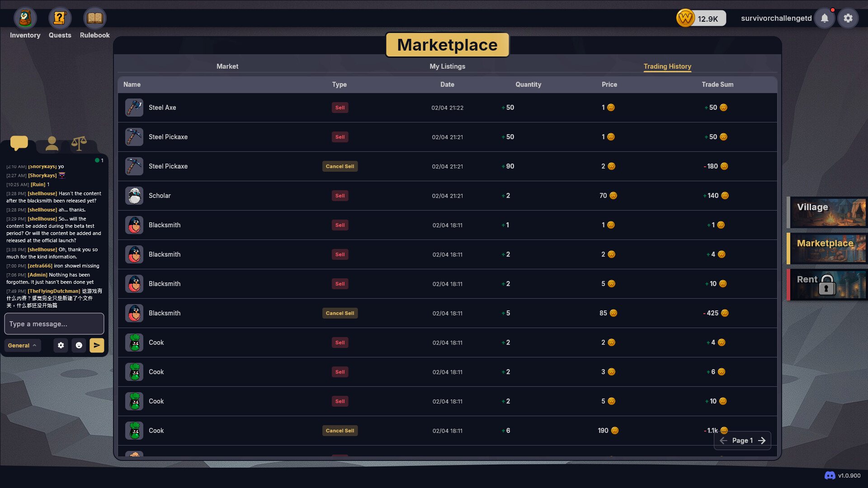Screen dimensions: 868x488
Task: Cancel the Steel Pickaxe sell listing
Action: coord(340,166)
